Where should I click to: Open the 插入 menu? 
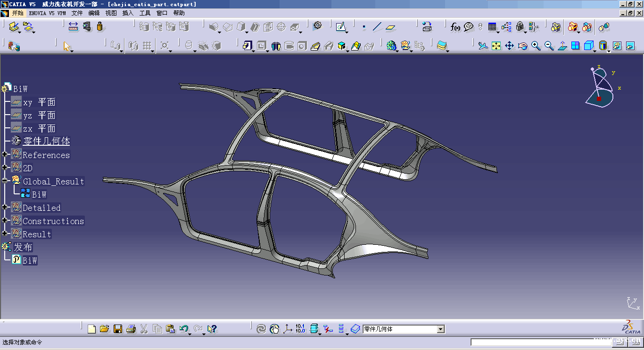tap(128, 13)
